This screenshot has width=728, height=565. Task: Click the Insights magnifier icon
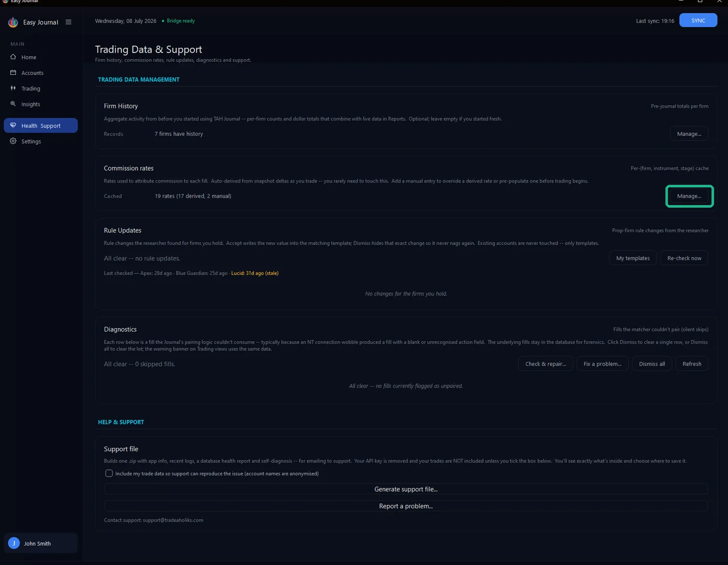14,104
